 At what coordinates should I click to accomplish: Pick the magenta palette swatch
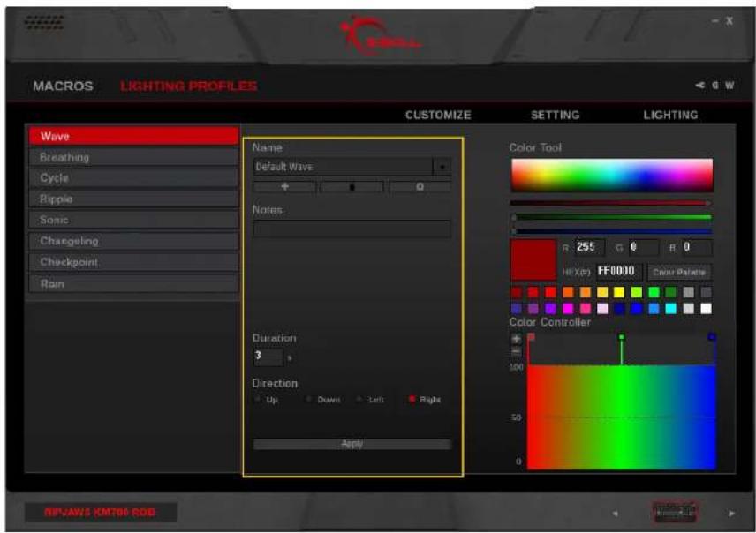pyautogui.click(x=568, y=309)
